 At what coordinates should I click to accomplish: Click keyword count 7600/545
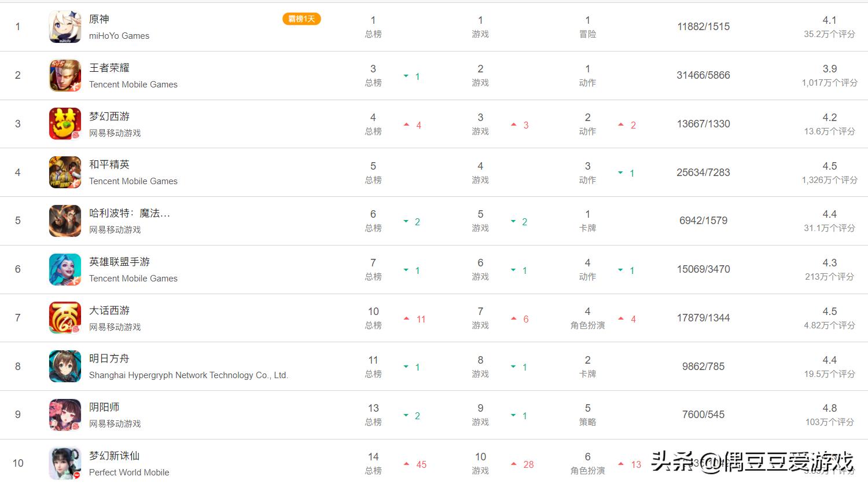704,415
